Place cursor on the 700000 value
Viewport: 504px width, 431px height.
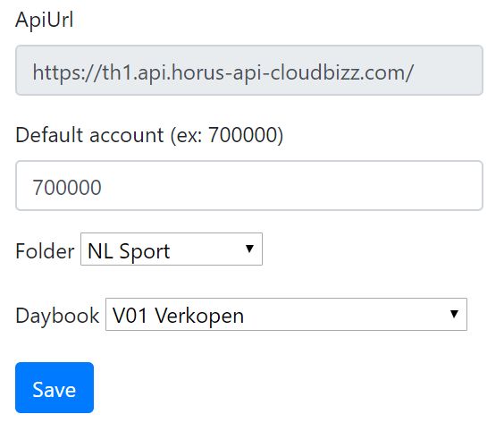[67, 187]
